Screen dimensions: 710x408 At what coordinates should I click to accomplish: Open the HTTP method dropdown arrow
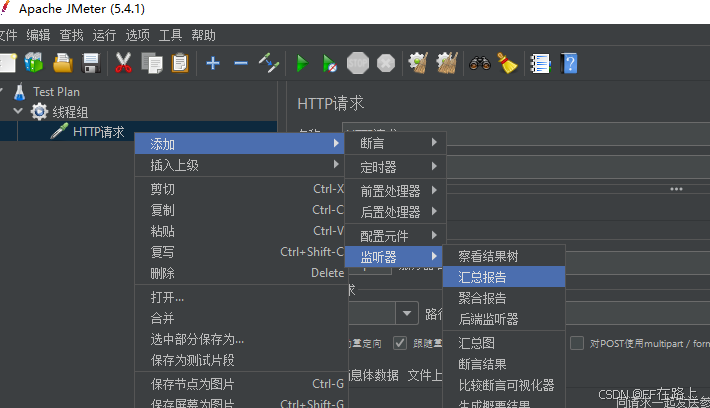(x=407, y=313)
